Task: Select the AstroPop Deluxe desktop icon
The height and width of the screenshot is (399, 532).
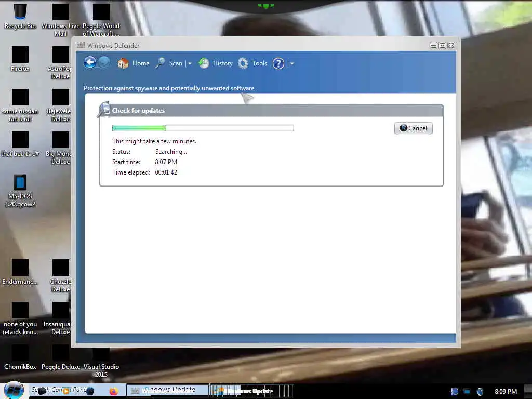Action: [x=60, y=62]
